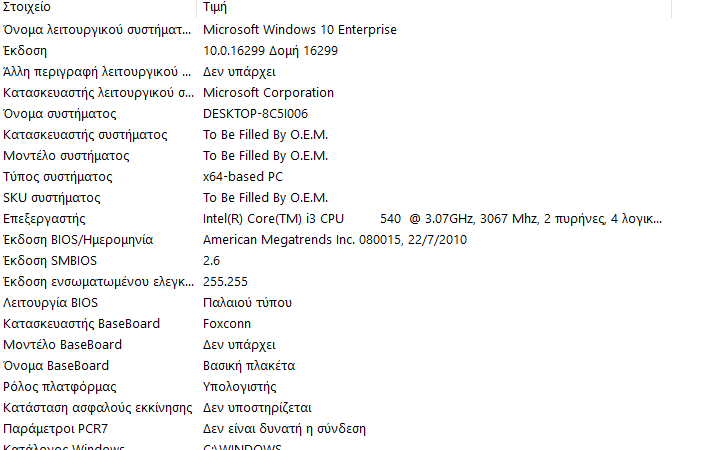Select the Επεξεργαστής Intel Core i3 row
706x450 pixels.
click(x=335, y=219)
